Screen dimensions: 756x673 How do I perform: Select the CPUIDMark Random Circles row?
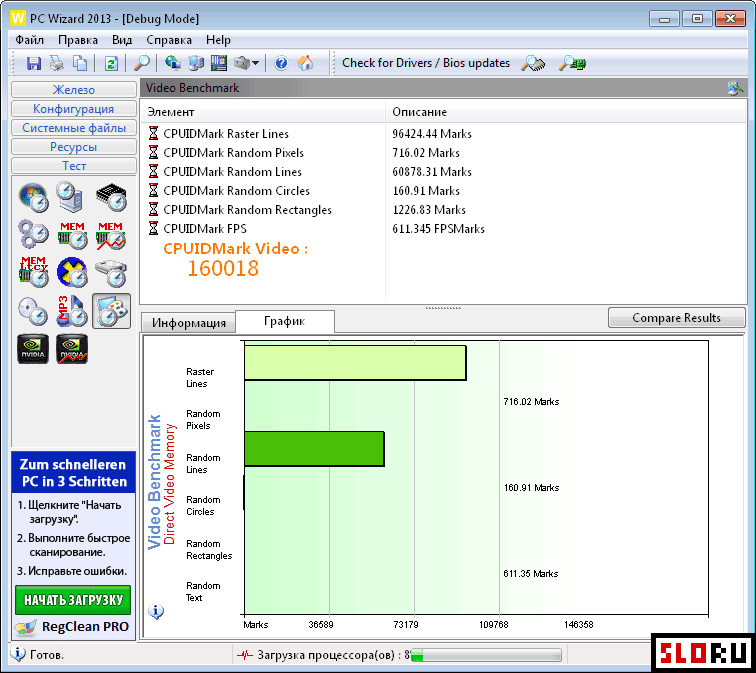click(444, 191)
